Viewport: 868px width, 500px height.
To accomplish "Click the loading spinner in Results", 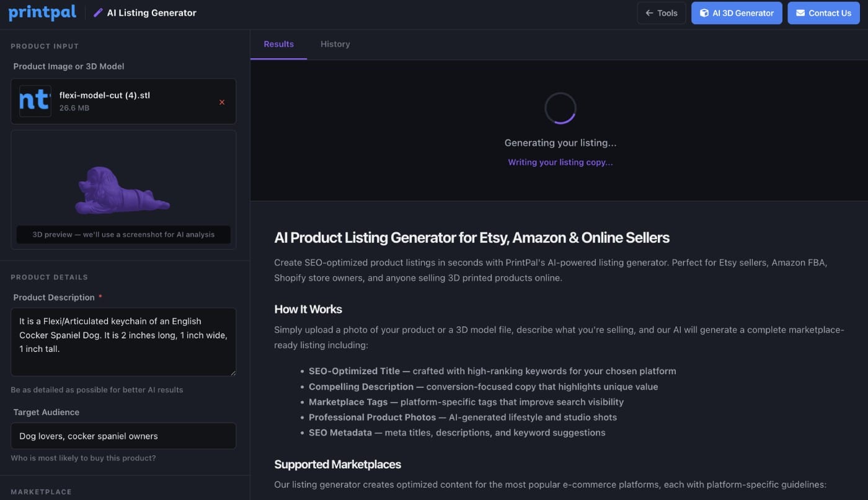I will click(x=560, y=108).
